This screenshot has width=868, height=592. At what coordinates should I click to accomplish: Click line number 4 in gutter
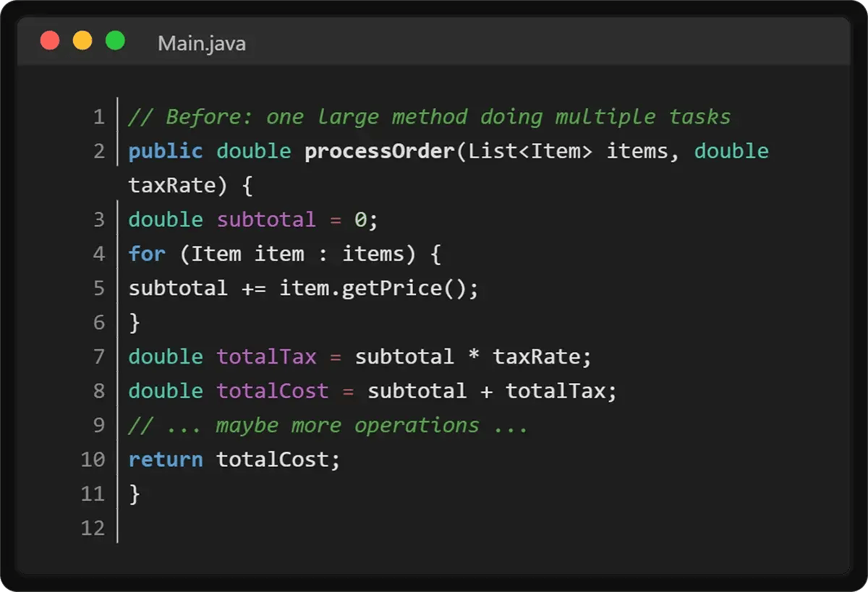tap(99, 254)
